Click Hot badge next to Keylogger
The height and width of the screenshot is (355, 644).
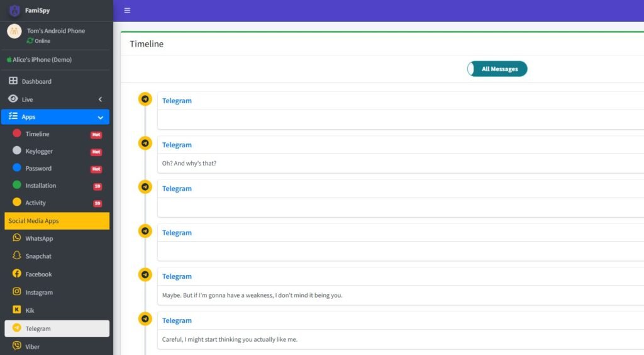(96, 152)
